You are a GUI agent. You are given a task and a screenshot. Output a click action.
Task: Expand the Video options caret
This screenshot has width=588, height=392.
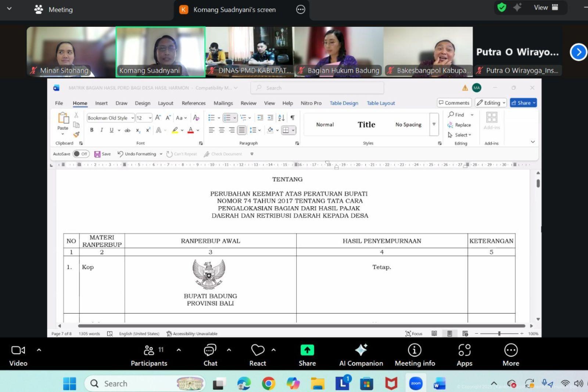(x=39, y=350)
